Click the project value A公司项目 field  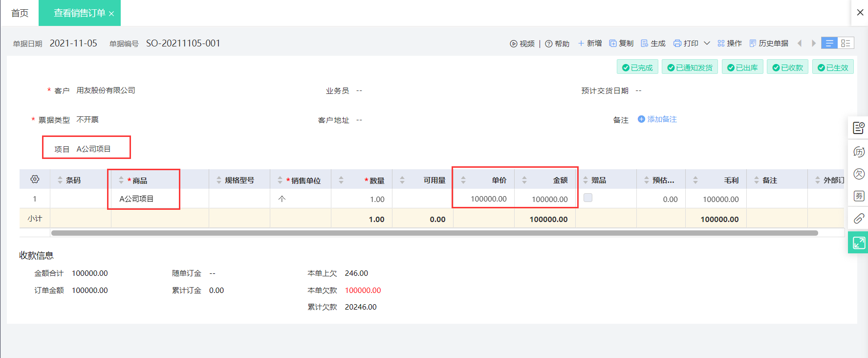pyautogui.click(x=93, y=149)
